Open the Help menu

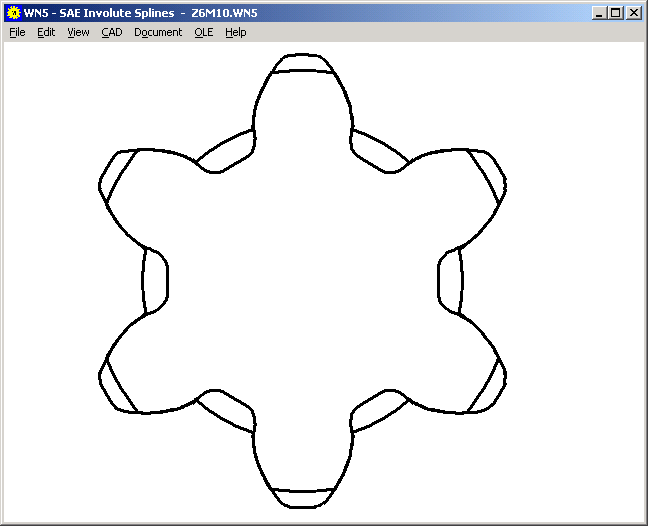click(236, 32)
